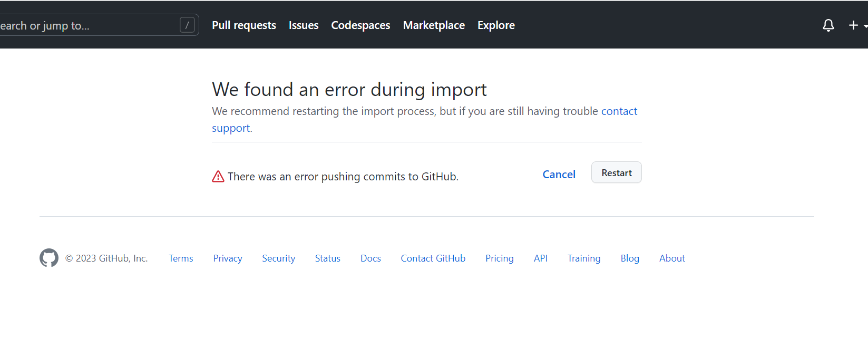Click the plus icon to create new
868x357 pixels.
854,25
